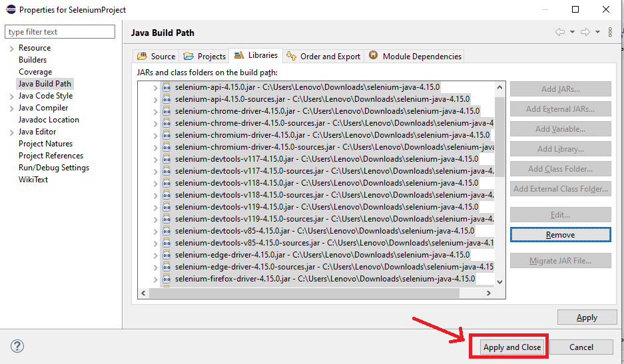The height and width of the screenshot is (364, 624).
Task: Open the back history dropdown arrow
Action: pos(572,32)
